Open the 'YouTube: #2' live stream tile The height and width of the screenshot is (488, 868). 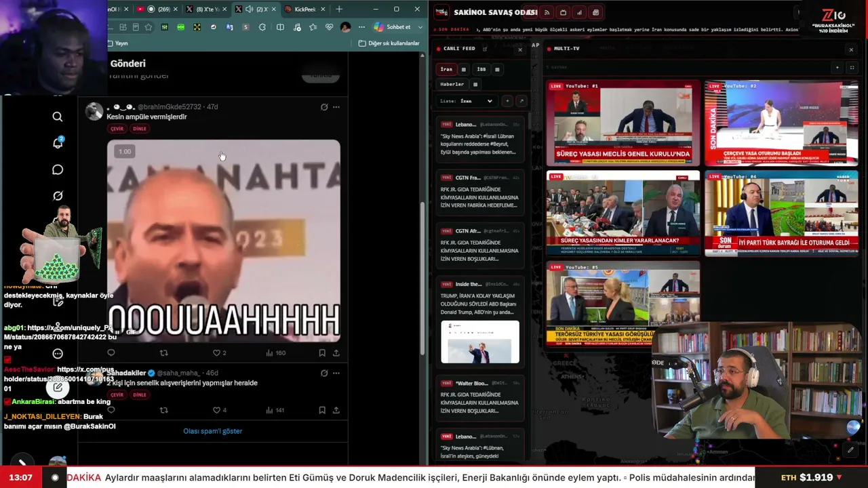pyautogui.click(x=781, y=123)
